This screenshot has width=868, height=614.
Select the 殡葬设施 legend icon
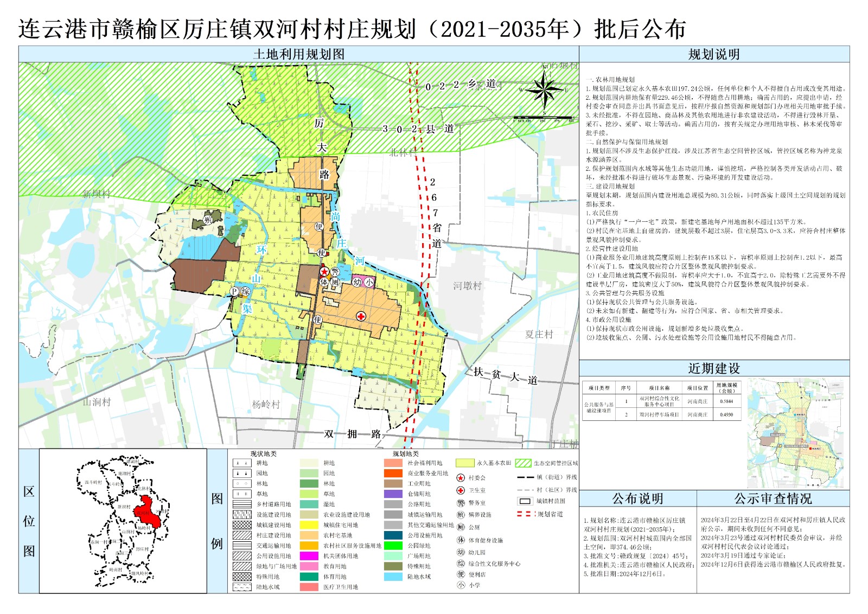pyautogui.click(x=461, y=515)
